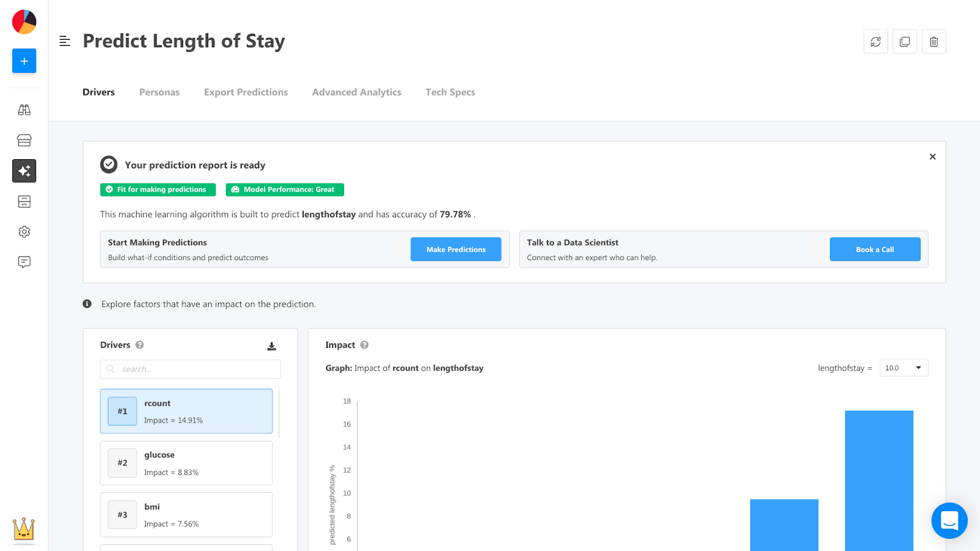The height and width of the screenshot is (551, 980).
Task: Click the download drivers icon
Action: pyautogui.click(x=271, y=347)
